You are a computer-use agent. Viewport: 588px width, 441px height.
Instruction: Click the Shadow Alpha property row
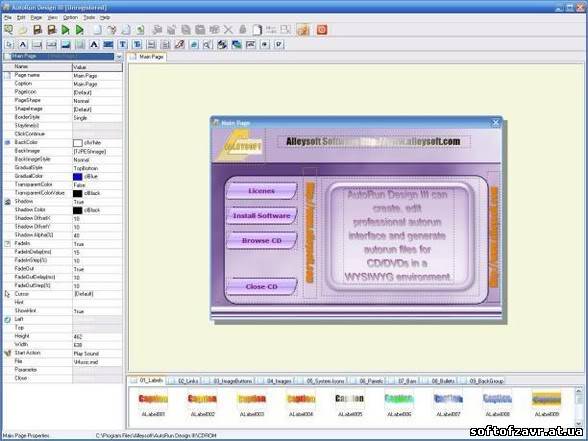63,235
